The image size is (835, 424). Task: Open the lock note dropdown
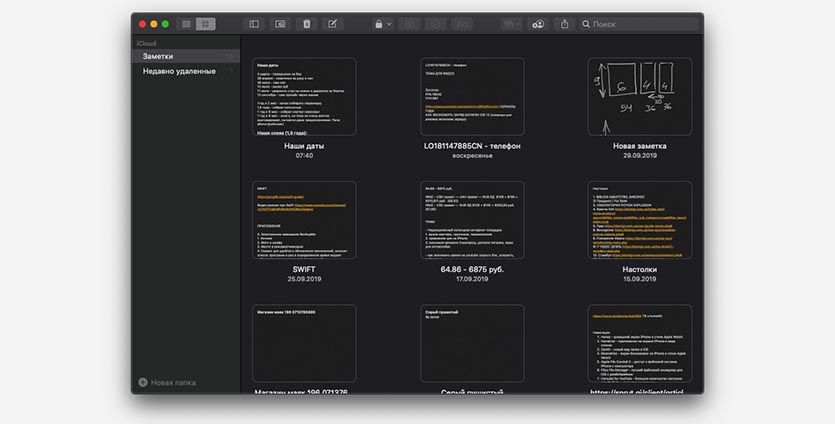pyautogui.click(x=382, y=23)
